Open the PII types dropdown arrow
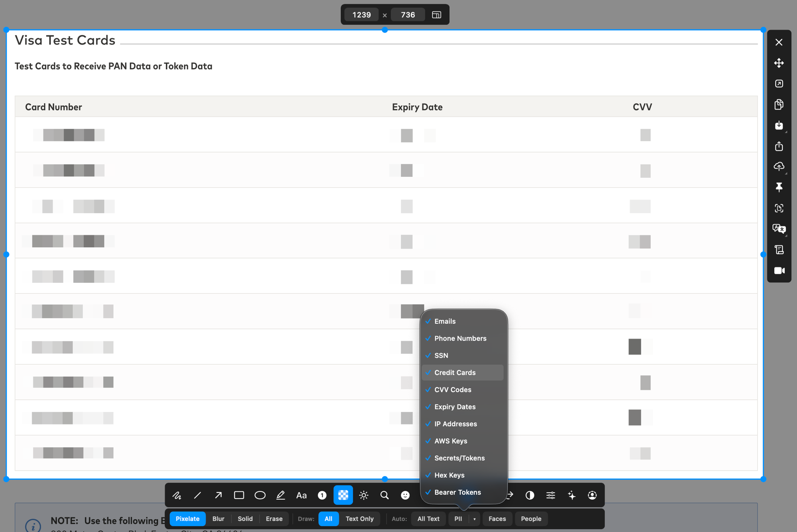The height and width of the screenshot is (532, 797). tap(474, 519)
